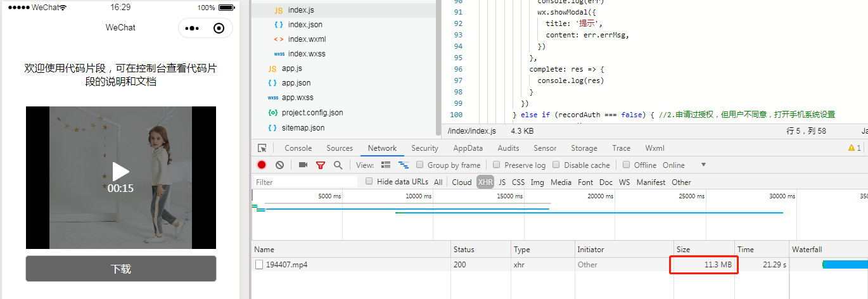Open app.json in the file tree
Screen dimensions: 868x299
(x=296, y=83)
